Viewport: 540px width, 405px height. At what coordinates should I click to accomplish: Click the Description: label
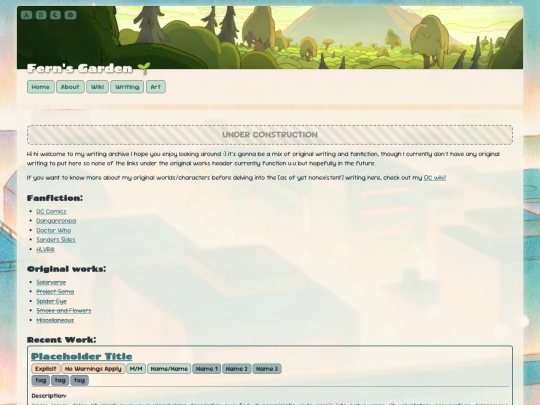pyautogui.click(x=49, y=396)
